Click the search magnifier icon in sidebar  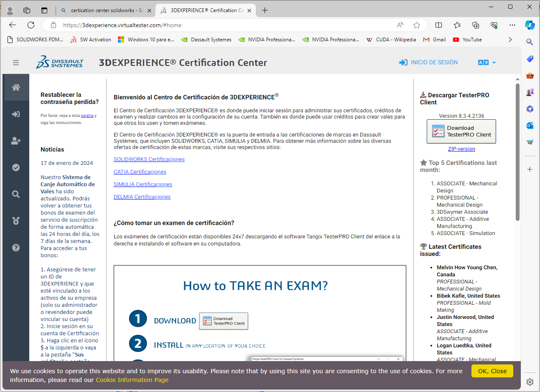tap(16, 194)
